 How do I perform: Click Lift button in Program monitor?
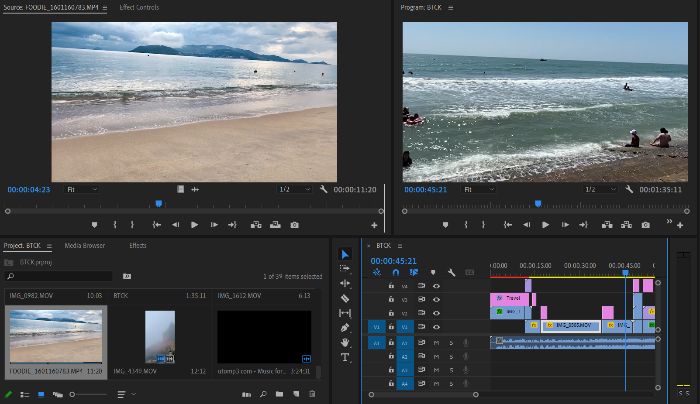coord(607,225)
